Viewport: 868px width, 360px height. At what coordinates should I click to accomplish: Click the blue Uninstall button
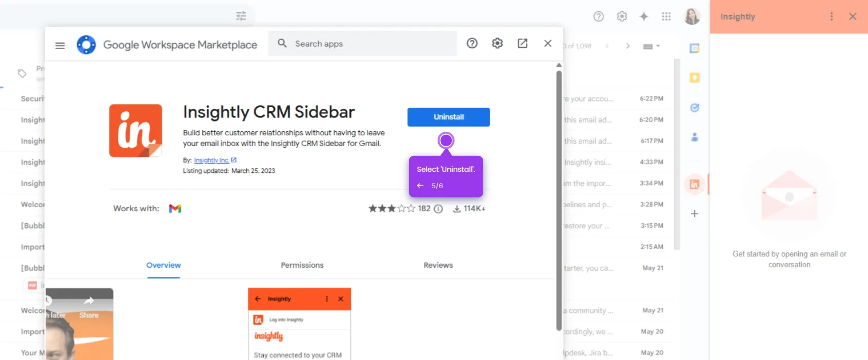(448, 117)
